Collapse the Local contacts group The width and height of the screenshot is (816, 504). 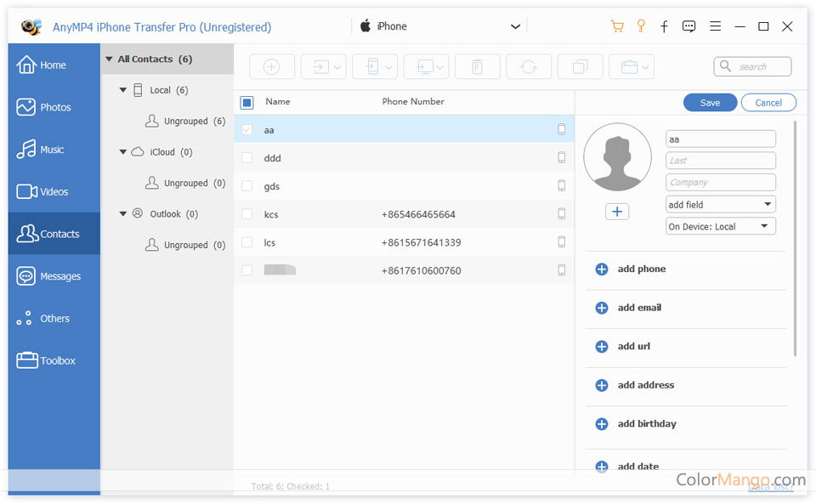coord(122,89)
